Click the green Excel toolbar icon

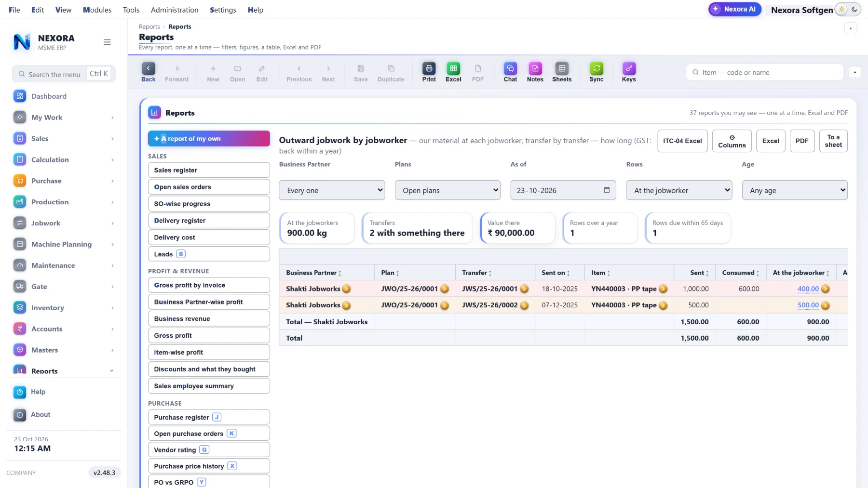pyautogui.click(x=453, y=72)
